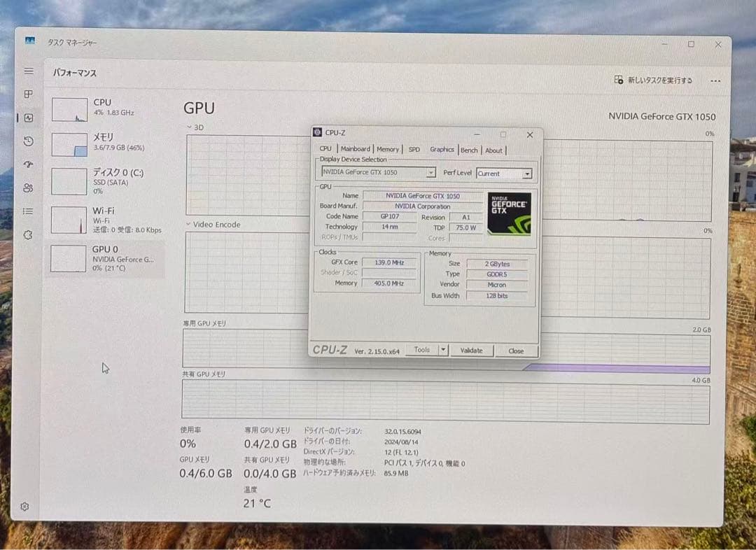
Task: Expand the 3D graph selector chevron
Action: (190, 127)
